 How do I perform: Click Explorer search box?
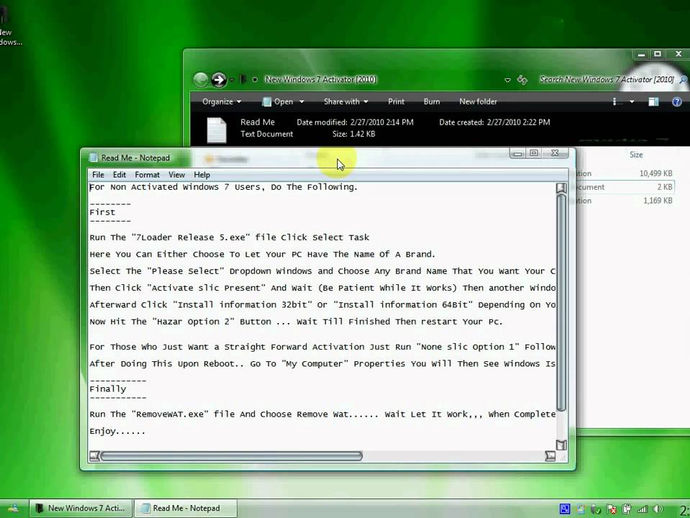(606, 80)
